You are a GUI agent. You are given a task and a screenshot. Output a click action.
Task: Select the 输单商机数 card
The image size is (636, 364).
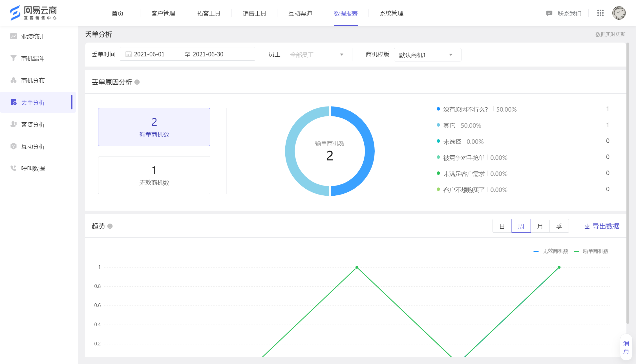coord(154,127)
